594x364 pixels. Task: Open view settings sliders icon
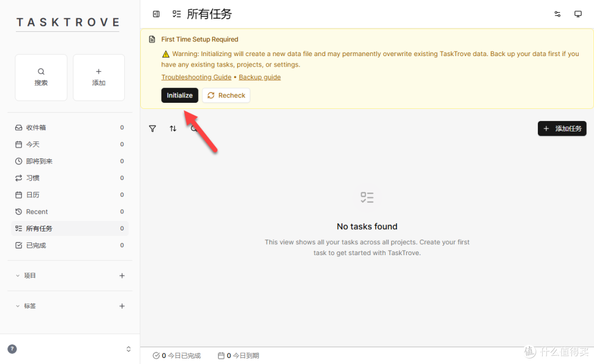click(x=557, y=14)
